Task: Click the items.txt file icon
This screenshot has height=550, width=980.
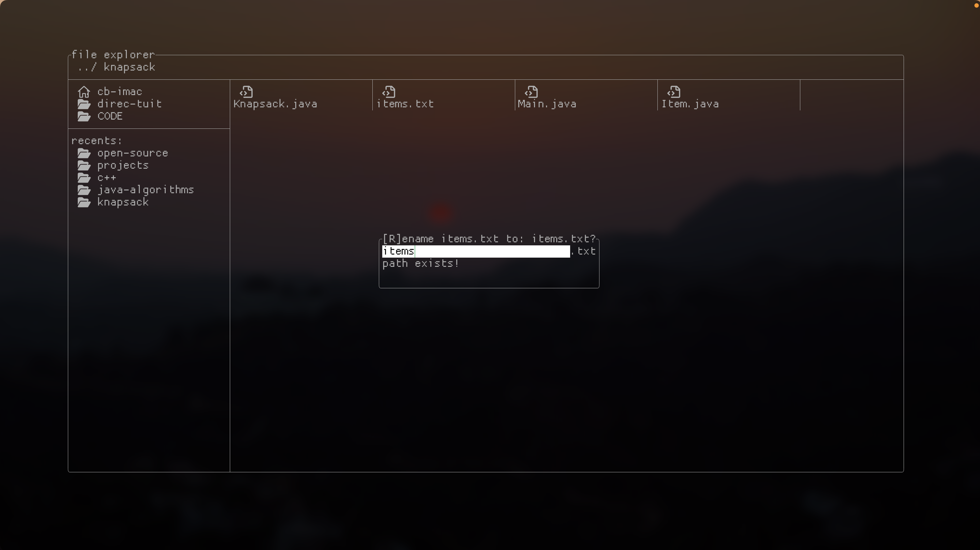Action: tap(389, 92)
